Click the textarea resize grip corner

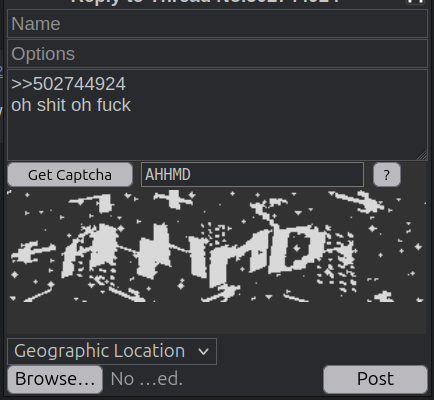pyautogui.click(x=423, y=155)
